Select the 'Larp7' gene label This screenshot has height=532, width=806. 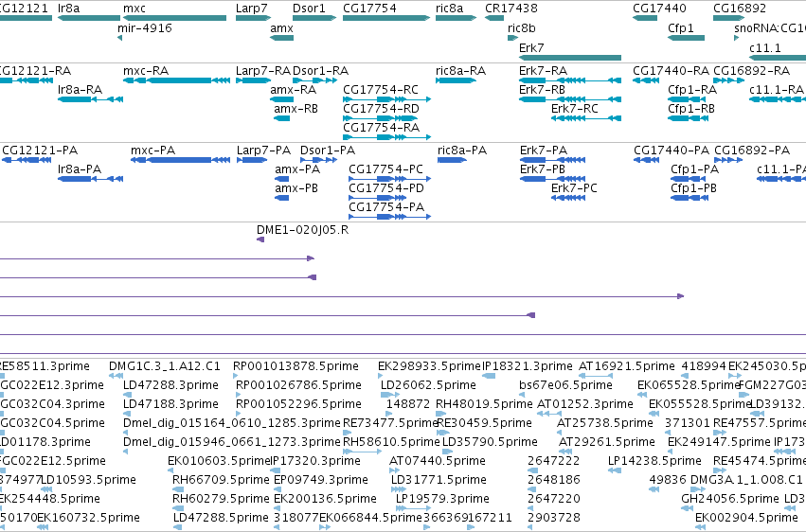[x=251, y=9]
